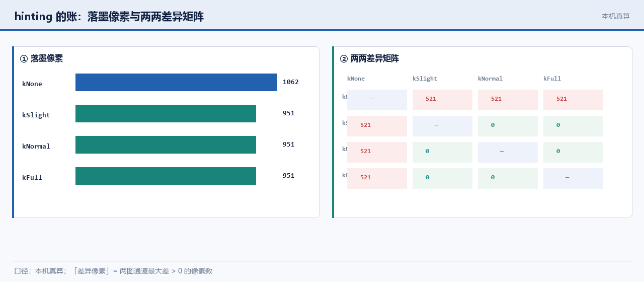The width and height of the screenshot is (644, 282).
Task: Click the kNone column header in the matrix
Action: click(x=356, y=79)
